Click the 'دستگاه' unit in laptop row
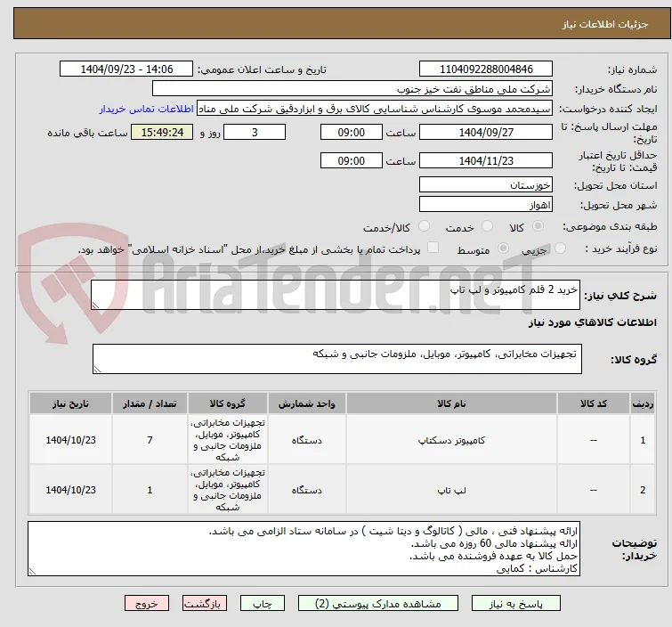Screen dimensions: 672x627 [307, 490]
